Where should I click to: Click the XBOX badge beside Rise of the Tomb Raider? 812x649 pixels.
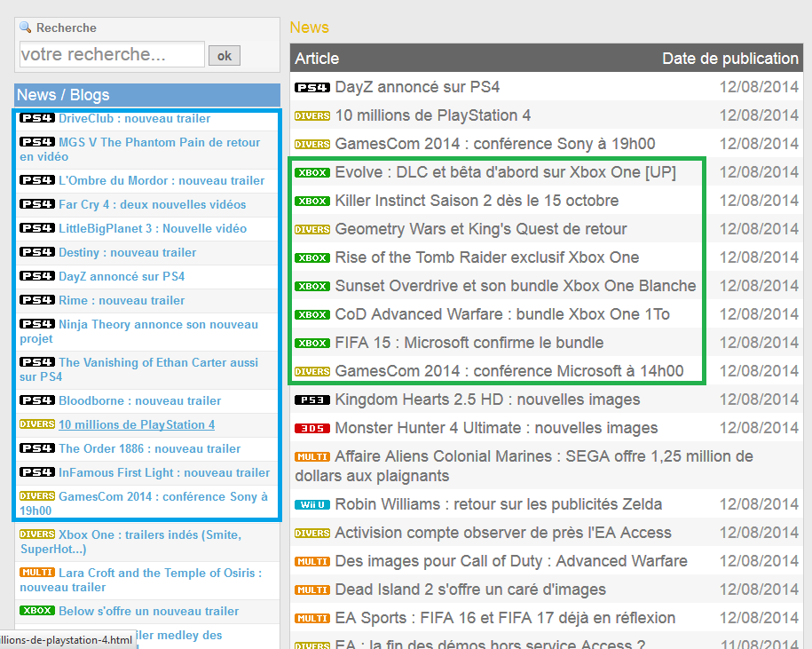[x=312, y=258]
